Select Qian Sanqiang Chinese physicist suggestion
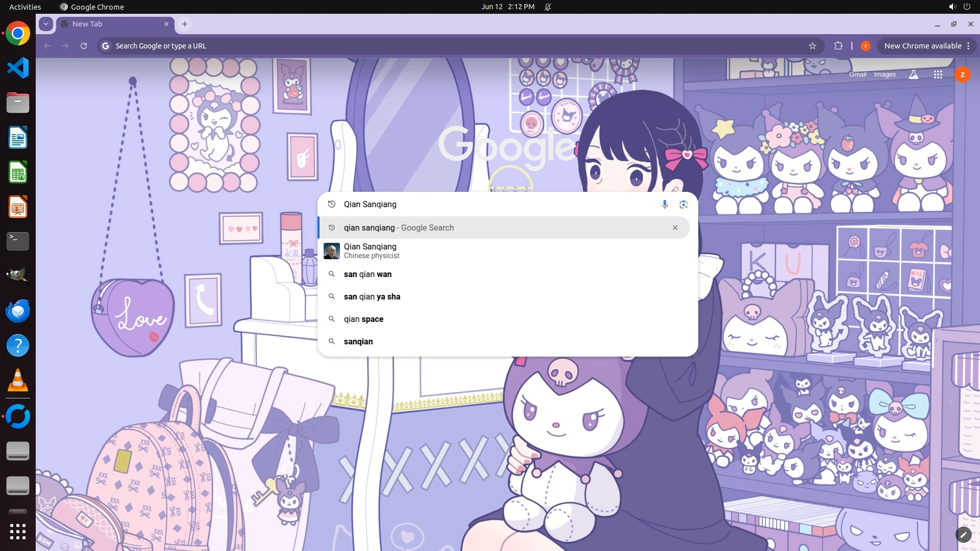The width and height of the screenshot is (980, 551). pyautogui.click(x=372, y=251)
